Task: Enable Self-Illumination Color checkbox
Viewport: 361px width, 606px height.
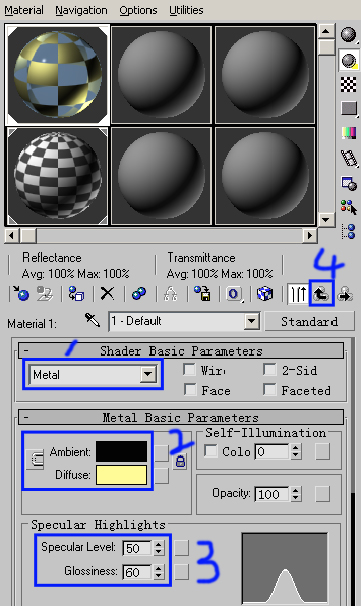Action: pyautogui.click(x=210, y=451)
